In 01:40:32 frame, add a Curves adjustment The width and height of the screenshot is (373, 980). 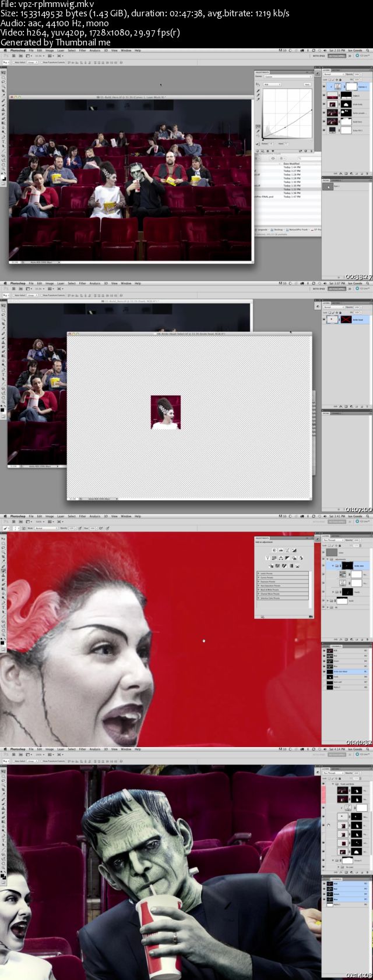coord(287,550)
